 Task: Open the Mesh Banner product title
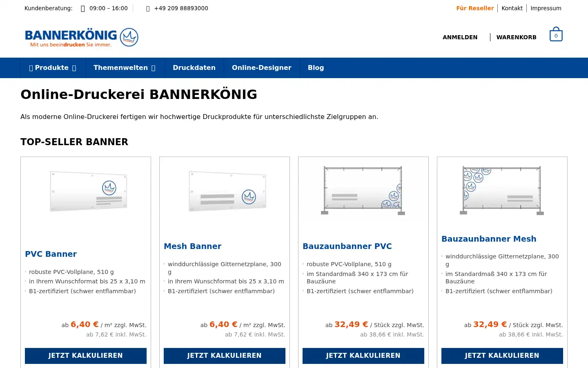coord(192,246)
